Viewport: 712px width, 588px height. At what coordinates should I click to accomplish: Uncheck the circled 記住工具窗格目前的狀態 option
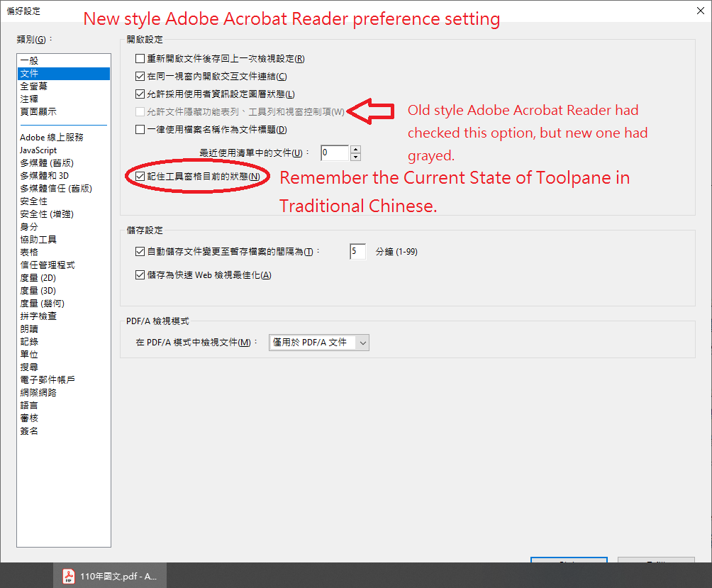tap(140, 177)
